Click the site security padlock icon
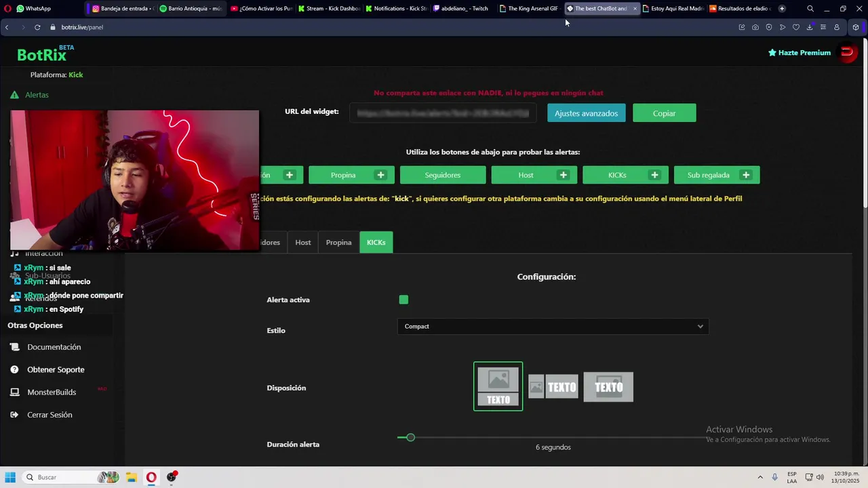This screenshot has height=488, width=868. point(53,27)
